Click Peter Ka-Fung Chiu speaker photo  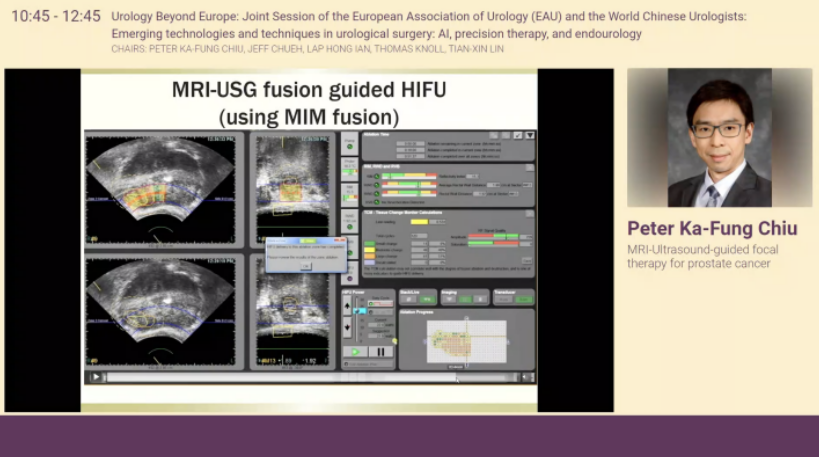(719, 137)
